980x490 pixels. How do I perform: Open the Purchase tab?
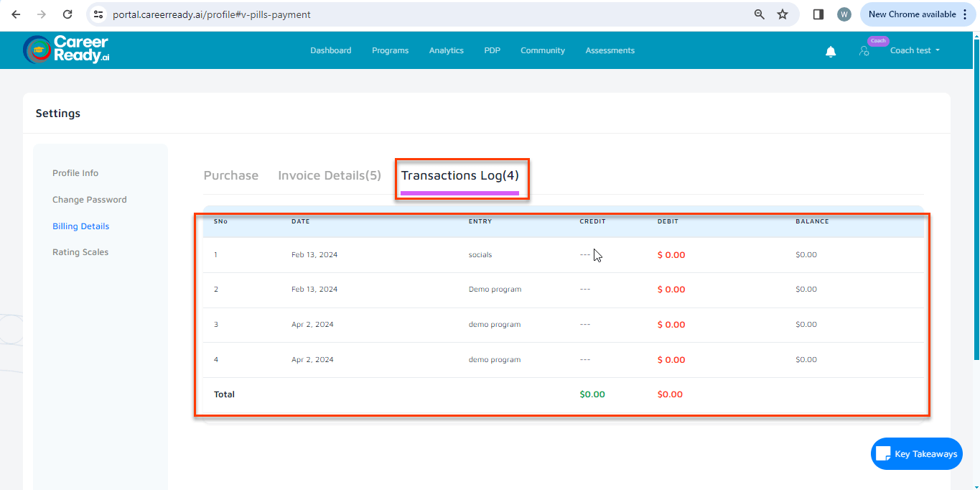tap(231, 175)
